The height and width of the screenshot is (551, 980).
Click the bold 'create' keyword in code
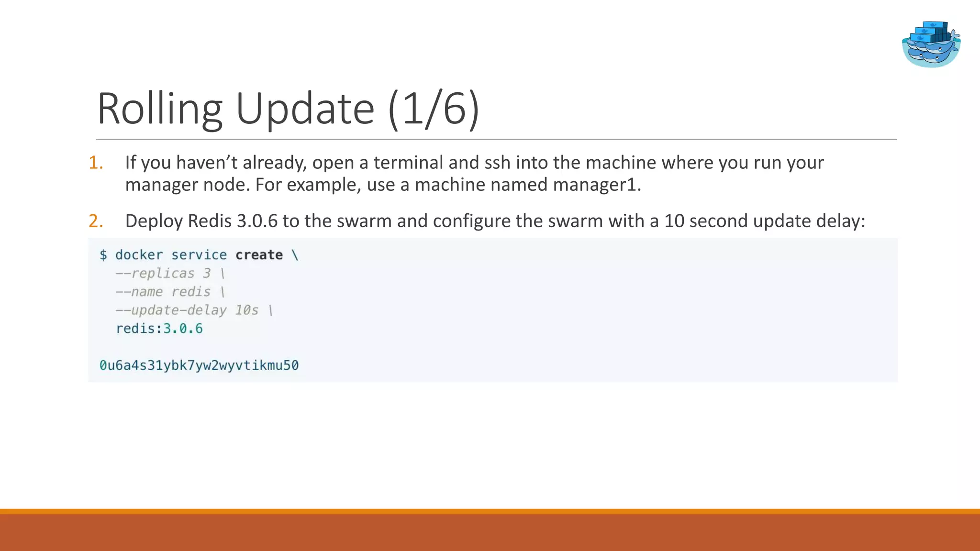pos(259,255)
